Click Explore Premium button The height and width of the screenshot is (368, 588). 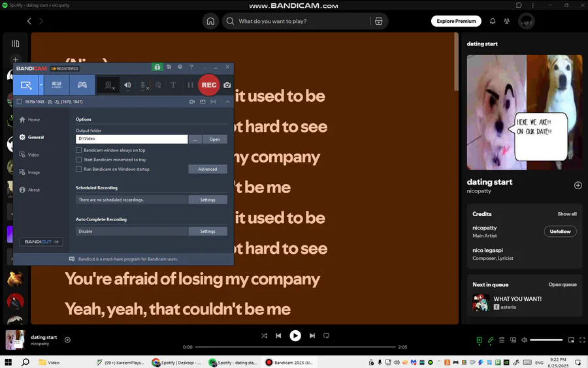456,21
